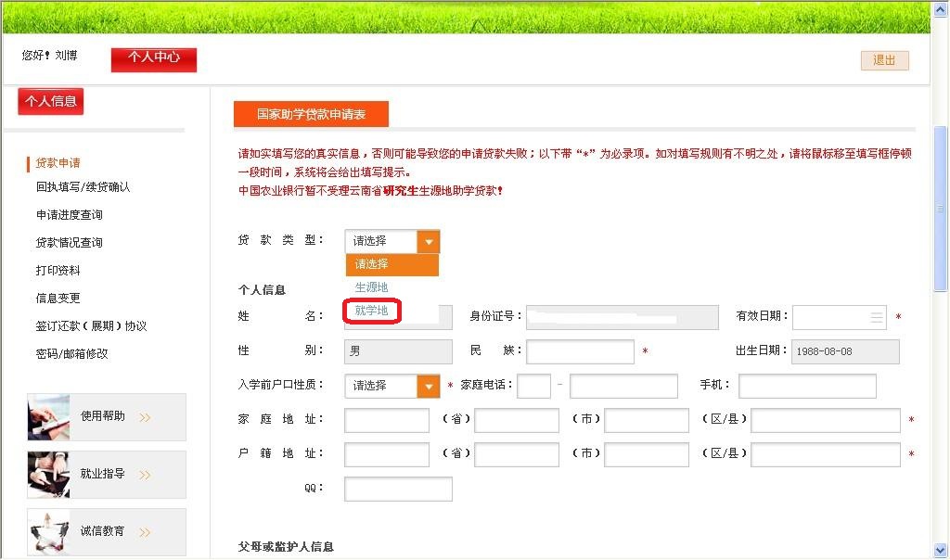Click the arrows icon beside 使用帮助
Viewport: 950px width, 560px height.
145,417
